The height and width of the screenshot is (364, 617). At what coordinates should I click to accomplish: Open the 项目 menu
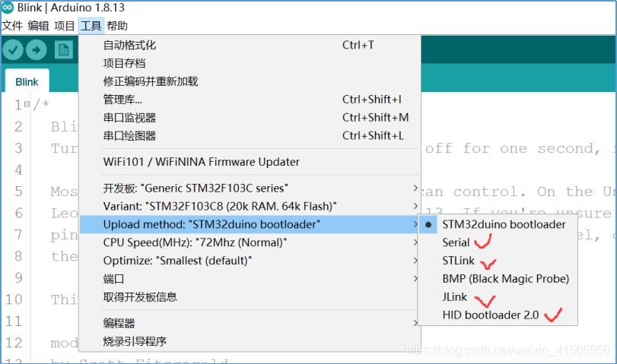(65, 26)
